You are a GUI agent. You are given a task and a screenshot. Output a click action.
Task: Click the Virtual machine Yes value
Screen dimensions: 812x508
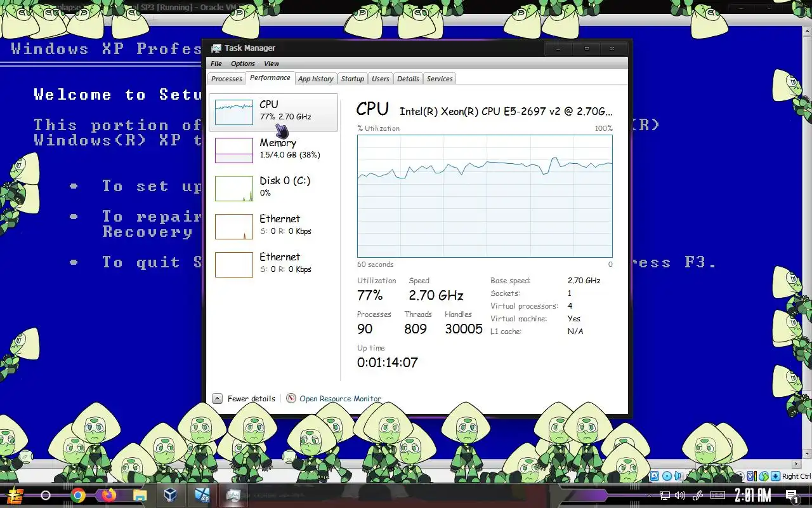pos(574,319)
